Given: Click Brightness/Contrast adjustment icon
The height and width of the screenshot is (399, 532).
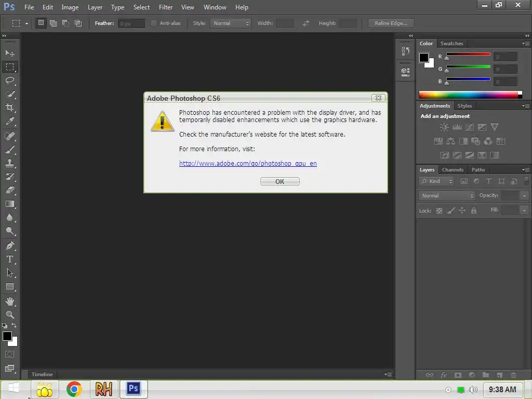Looking at the screenshot, I should 444,127.
